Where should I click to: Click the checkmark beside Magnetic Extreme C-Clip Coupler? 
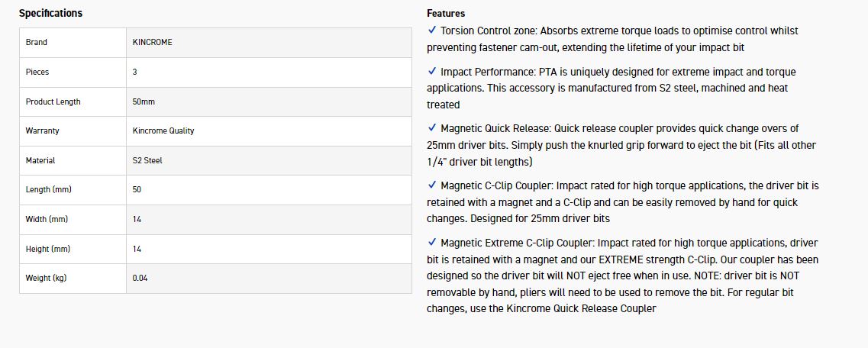pyautogui.click(x=433, y=243)
